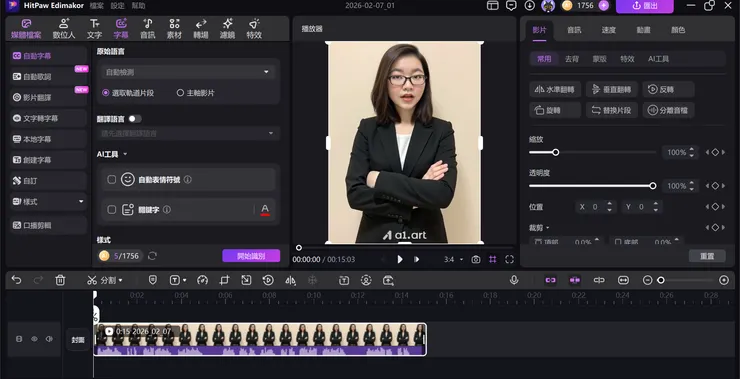Screen dimensions: 740x379
Task: Click the crop icon in timeline toolbar
Action: [x=224, y=280]
